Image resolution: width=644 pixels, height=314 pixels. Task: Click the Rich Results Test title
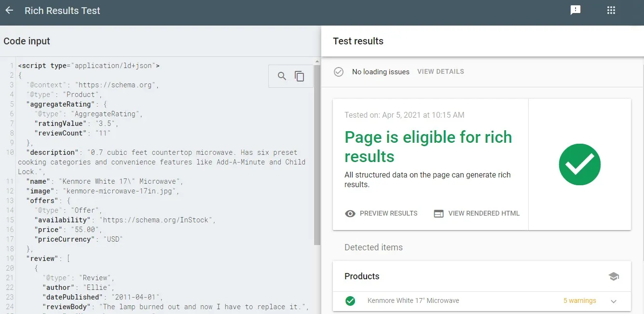pyautogui.click(x=62, y=11)
